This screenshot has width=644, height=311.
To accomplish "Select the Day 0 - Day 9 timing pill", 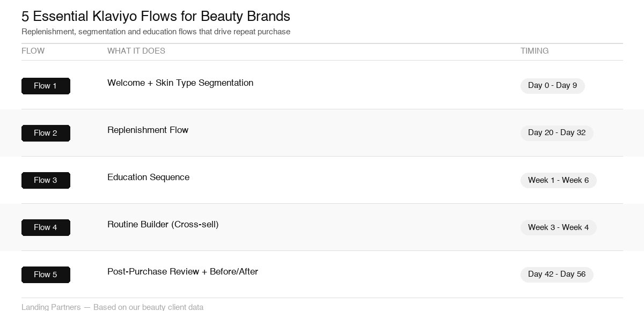I will coord(552,85).
